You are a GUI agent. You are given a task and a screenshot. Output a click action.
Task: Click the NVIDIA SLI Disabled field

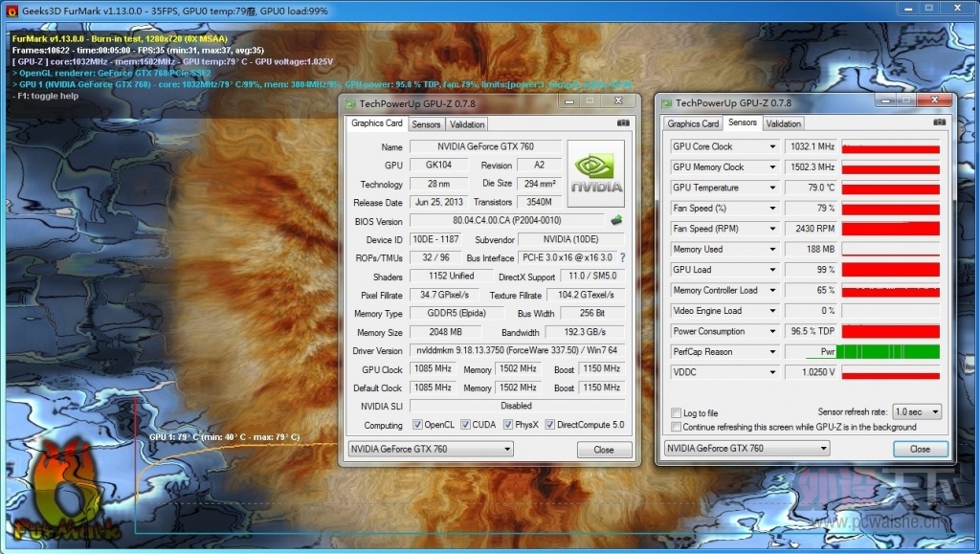pyautogui.click(x=517, y=406)
